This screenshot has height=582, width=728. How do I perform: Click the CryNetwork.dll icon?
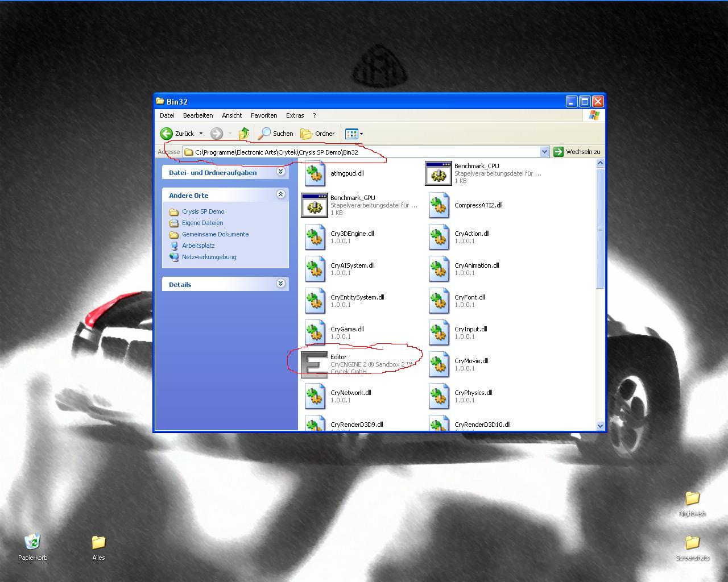tap(315, 397)
